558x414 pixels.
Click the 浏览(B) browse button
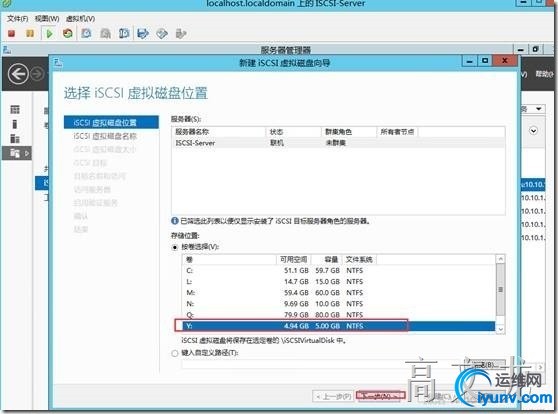coord(486,365)
